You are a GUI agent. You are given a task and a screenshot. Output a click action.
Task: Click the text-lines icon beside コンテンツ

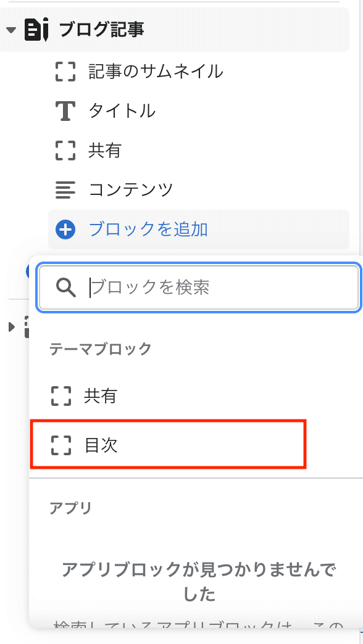point(65,190)
